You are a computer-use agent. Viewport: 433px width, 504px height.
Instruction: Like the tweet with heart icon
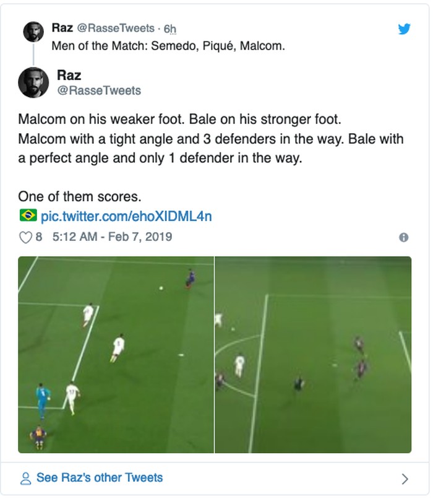click(25, 237)
